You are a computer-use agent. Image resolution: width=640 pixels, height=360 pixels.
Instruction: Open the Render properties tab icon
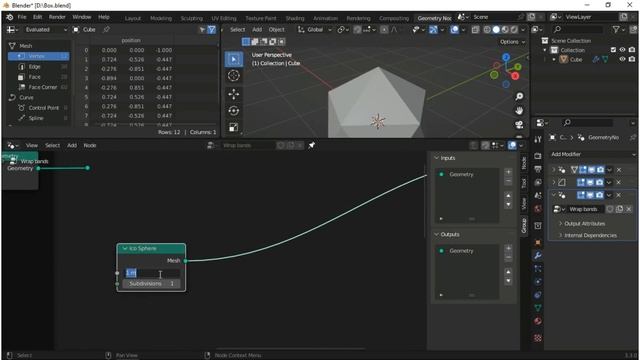pos(538,156)
